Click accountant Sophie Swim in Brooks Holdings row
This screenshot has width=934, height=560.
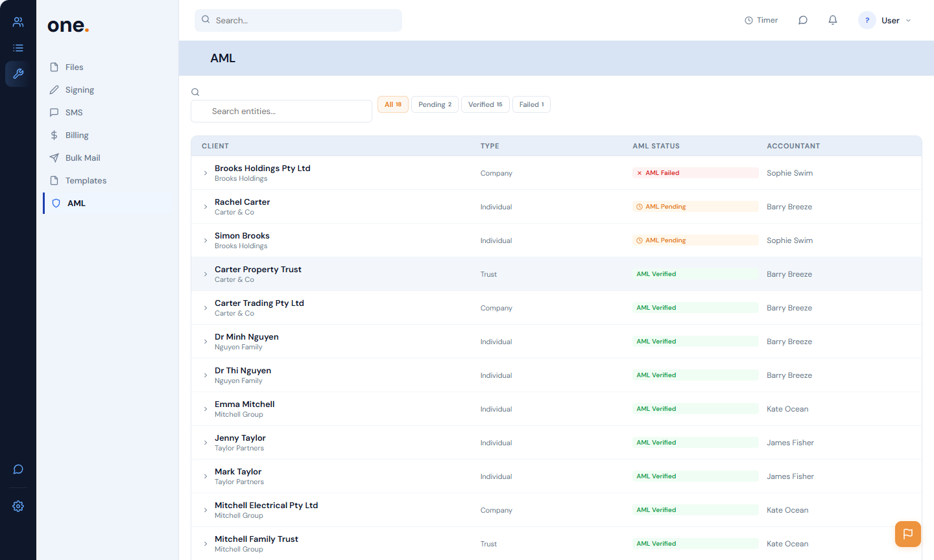coord(789,173)
